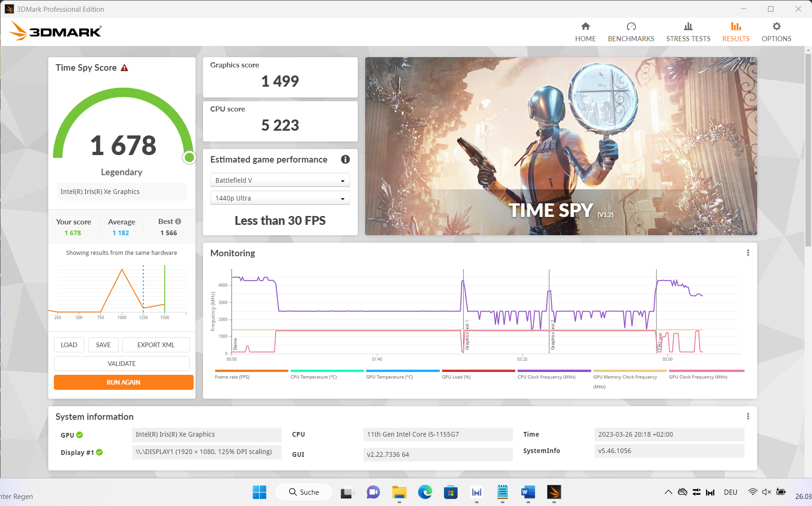Image resolution: width=812 pixels, height=506 pixels.
Task: Open the OPTIONS tab
Action: point(776,32)
